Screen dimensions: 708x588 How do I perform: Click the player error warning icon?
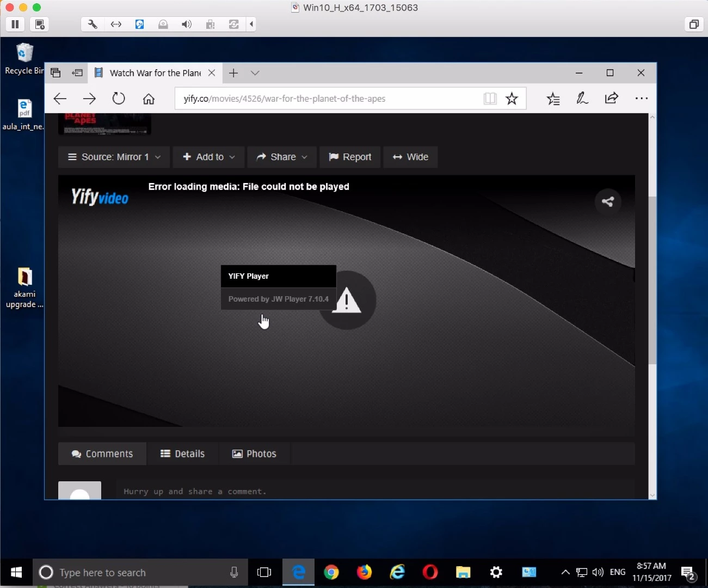click(347, 301)
